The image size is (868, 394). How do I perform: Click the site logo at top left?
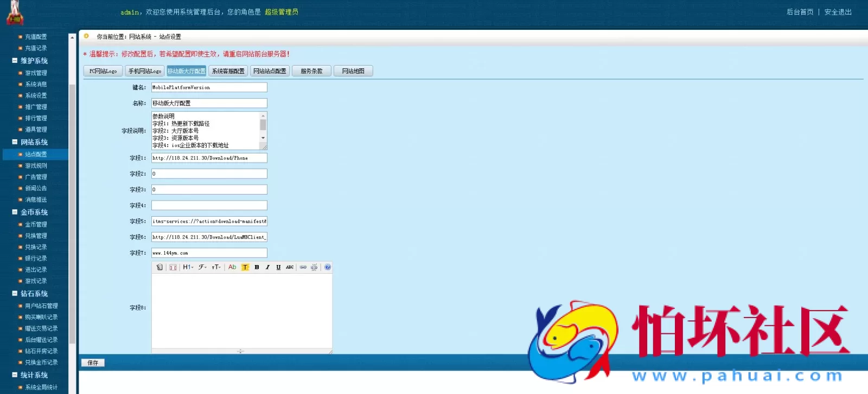(15, 14)
